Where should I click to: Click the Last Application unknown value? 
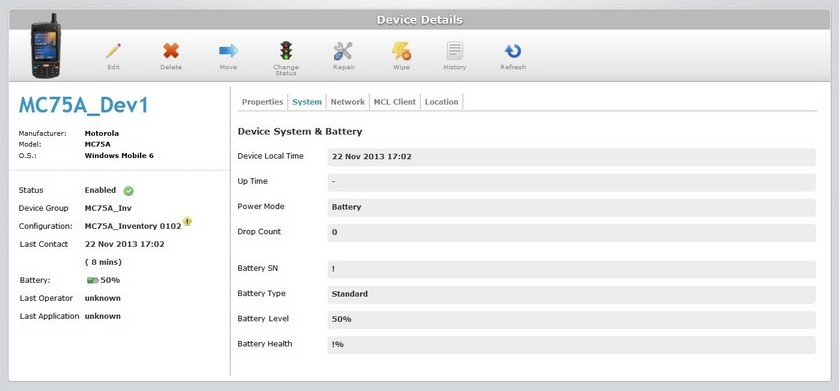coord(103,317)
